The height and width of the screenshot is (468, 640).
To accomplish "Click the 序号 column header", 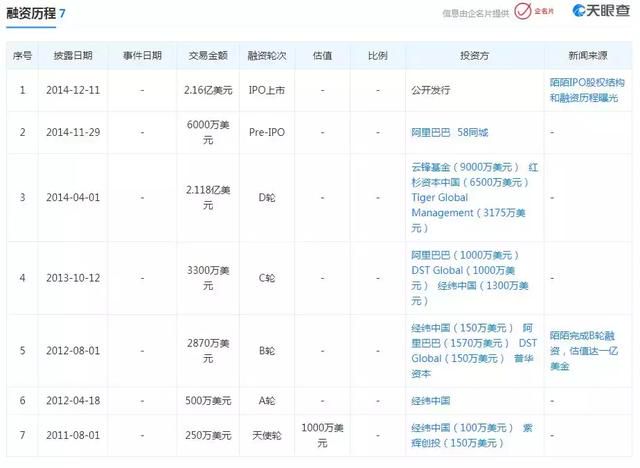I will [x=22, y=55].
